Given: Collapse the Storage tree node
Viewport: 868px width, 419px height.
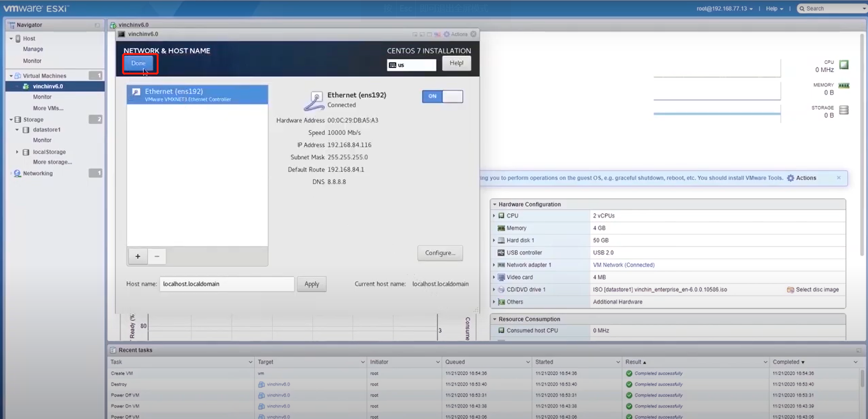Looking at the screenshot, I should [11, 120].
